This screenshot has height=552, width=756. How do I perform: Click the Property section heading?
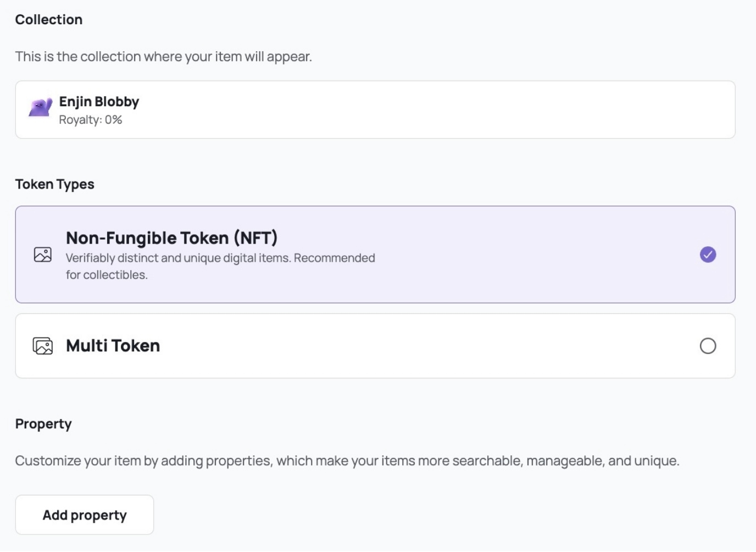[43, 424]
